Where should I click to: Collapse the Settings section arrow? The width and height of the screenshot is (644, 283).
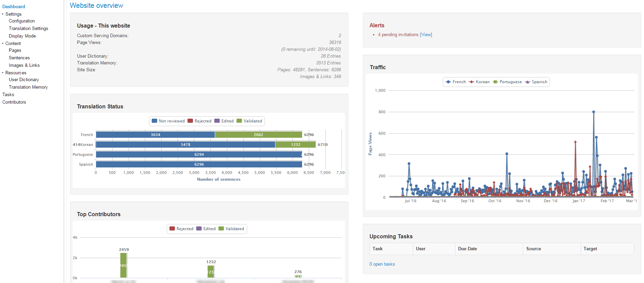point(3,14)
